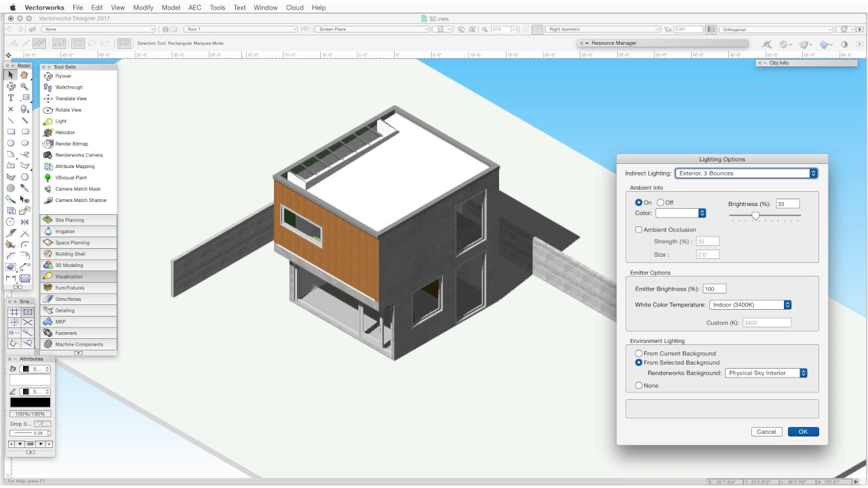Select the Renderworks Camera tool
The height and width of the screenshot is (488, 868).
pos(78,155)
